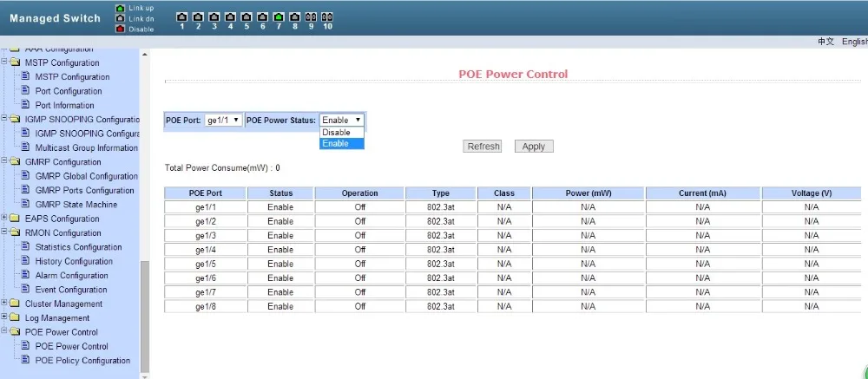
Task: Click page icon beside History Configuration
Action: [x=25, y=260]
